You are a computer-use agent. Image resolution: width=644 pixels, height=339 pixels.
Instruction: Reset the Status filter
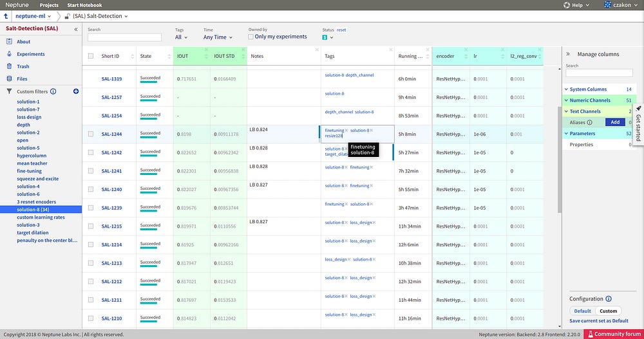(341, 30)
